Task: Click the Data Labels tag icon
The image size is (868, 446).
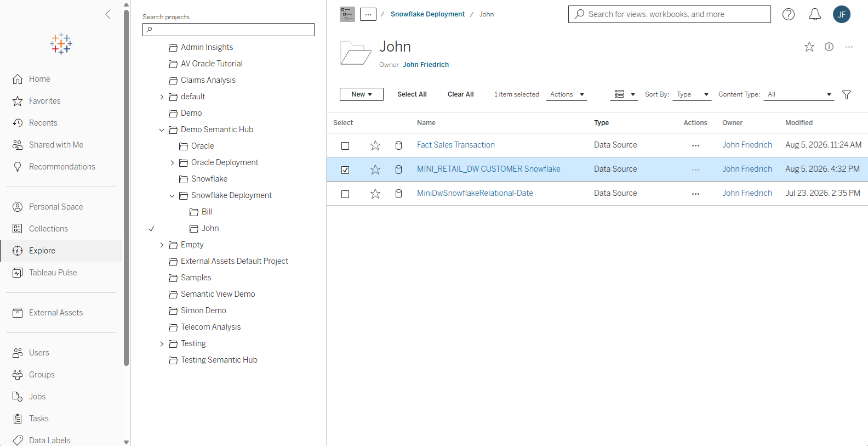Action: click(x=18, y=441)
